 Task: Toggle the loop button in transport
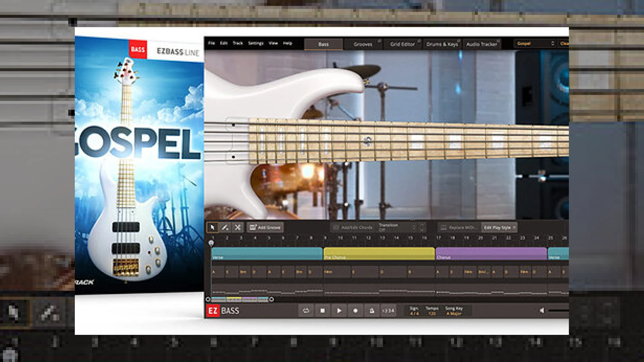[x=306, y=311]
